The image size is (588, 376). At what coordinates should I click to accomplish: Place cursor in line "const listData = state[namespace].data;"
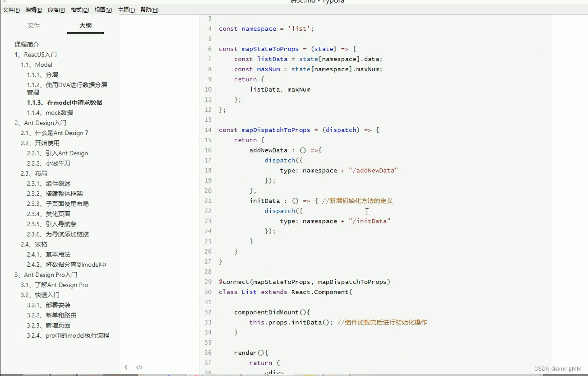click(x=308, y=59)
